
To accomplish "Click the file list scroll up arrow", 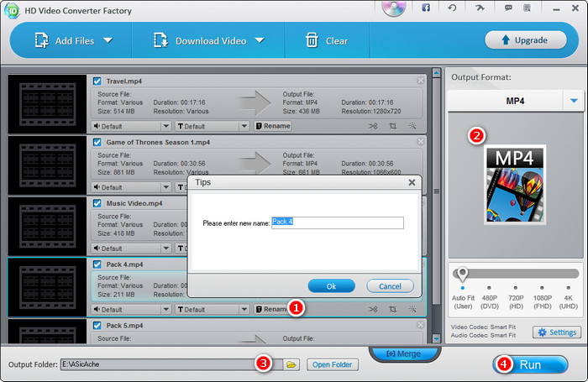I will 436,72.
